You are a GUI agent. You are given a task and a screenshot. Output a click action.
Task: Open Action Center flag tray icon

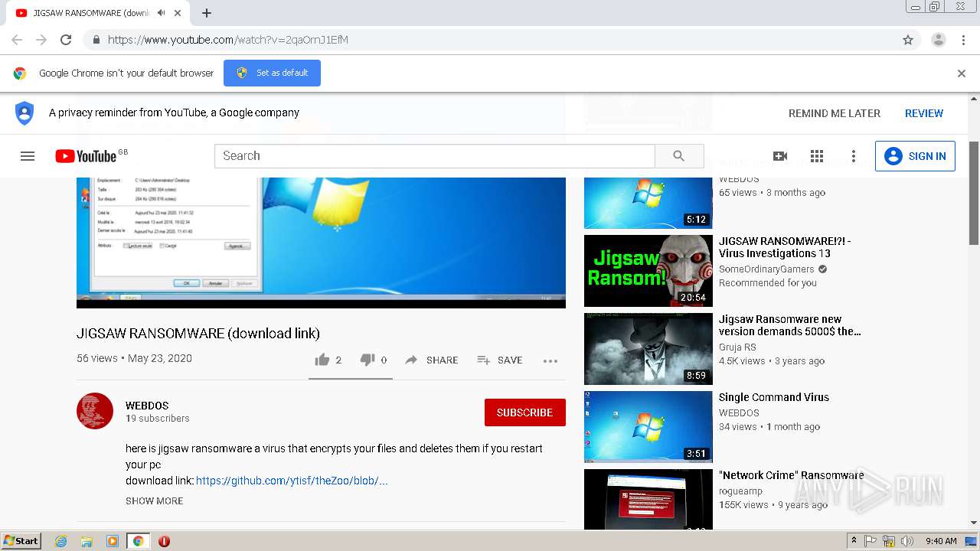click(871, 541)
